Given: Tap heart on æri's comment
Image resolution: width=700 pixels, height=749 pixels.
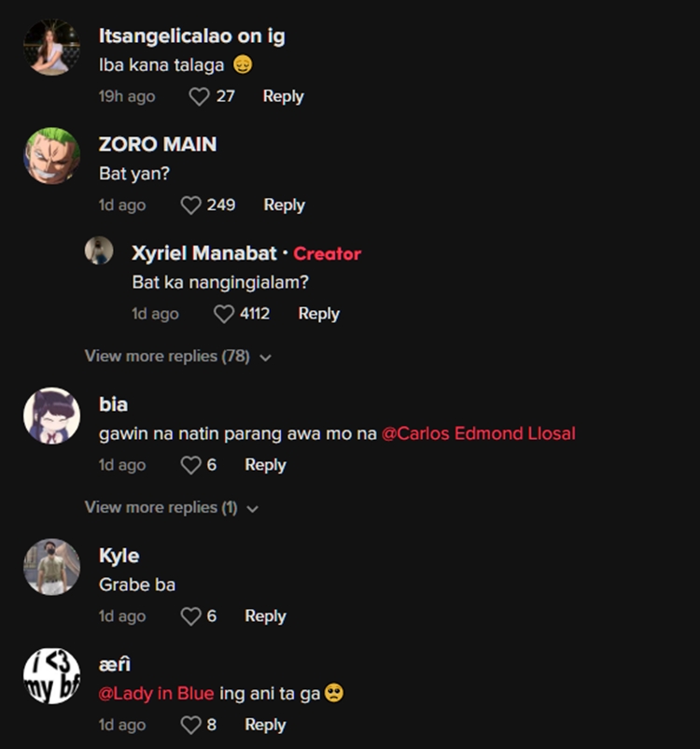Looking at the screenshot, I should (190, 725).
